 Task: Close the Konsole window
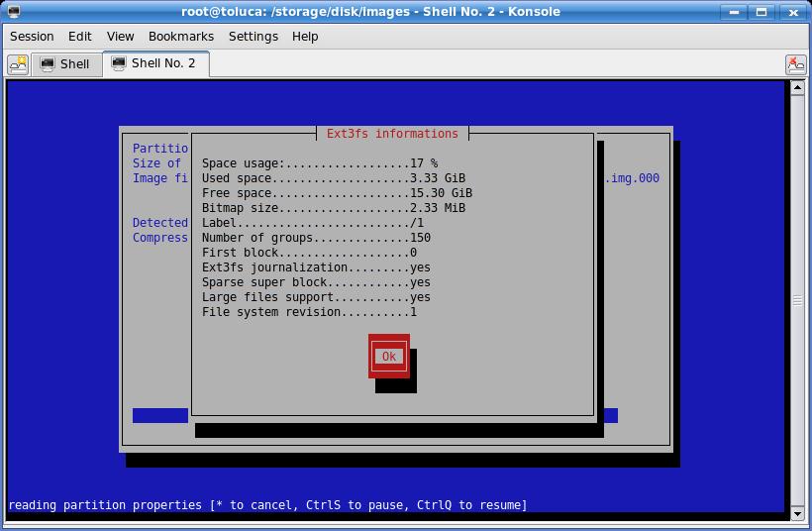tap(793, 12)
